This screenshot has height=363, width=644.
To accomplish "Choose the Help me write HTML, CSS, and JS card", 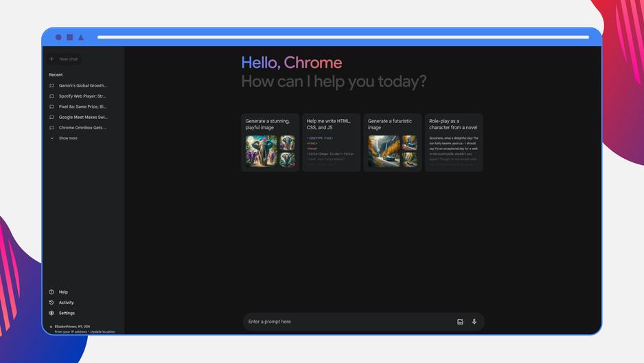I will tap(332, 142).
